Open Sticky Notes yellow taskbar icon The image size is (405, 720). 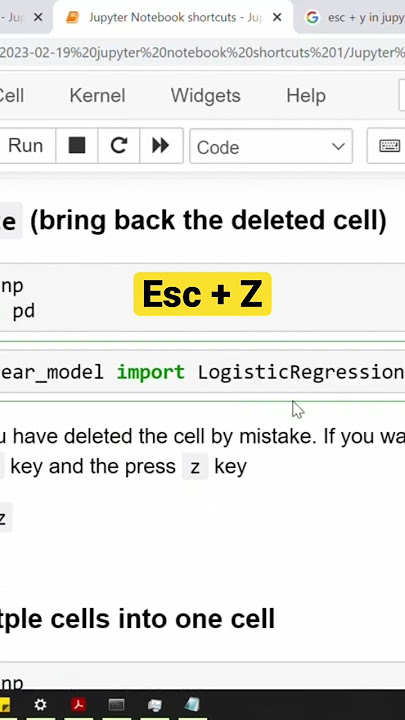coord(5,705)
